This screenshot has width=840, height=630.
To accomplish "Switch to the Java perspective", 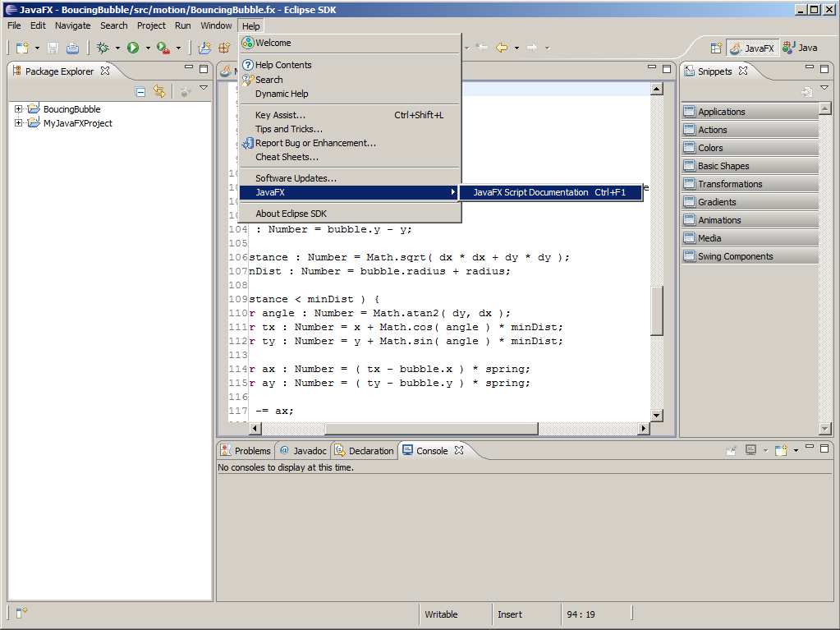I will 800,48.
